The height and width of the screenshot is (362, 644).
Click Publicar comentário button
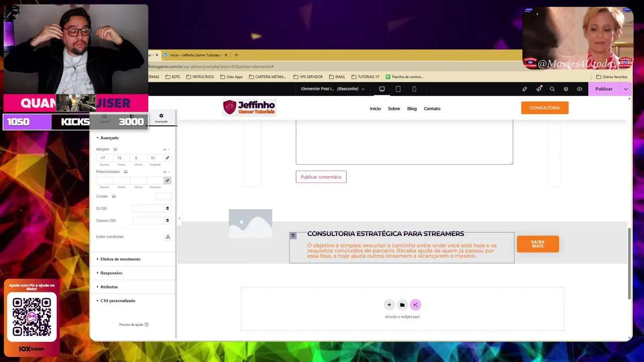click(x=321, y=177)
